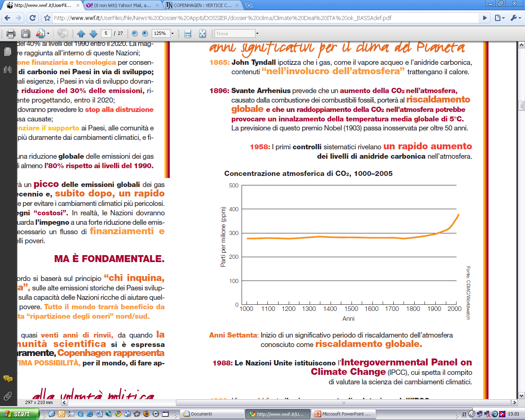Open a new browser tab
525x420 pixels.
tap(249, 5)
